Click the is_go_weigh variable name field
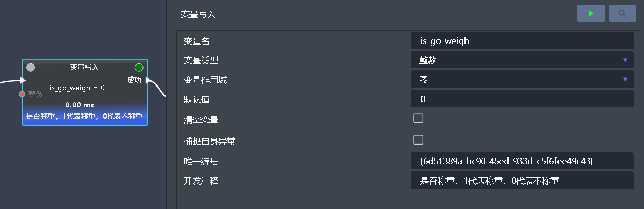Screen dimensions: 644x209 [522, 41]
